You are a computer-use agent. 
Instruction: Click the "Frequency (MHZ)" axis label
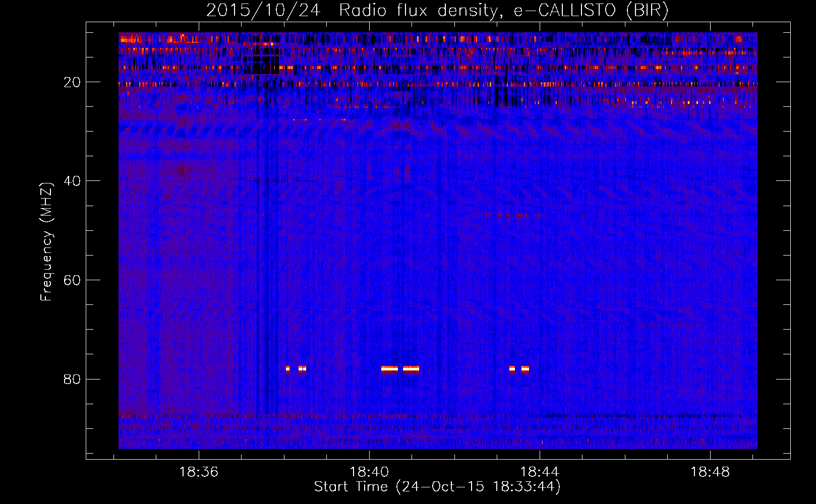pos(46,242)
